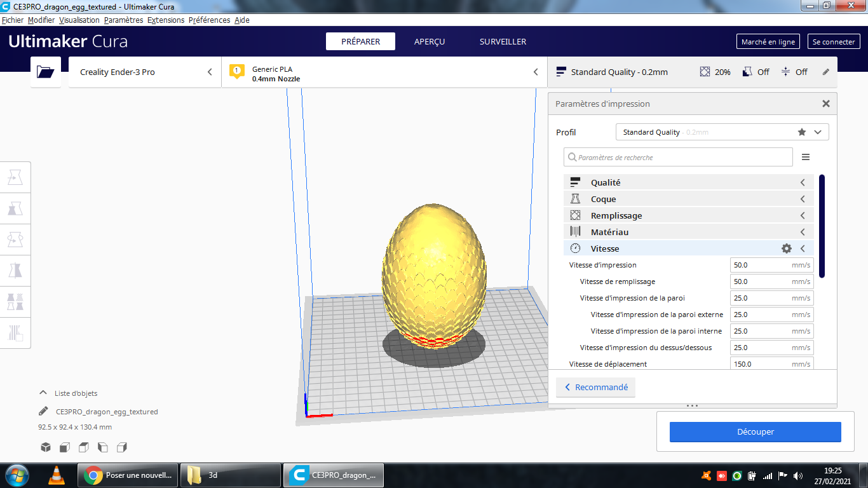Open the Windows Start menu

[16, 475]
